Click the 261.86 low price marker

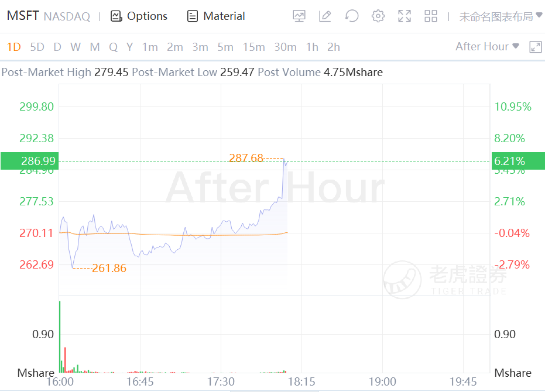coord(109,269)
